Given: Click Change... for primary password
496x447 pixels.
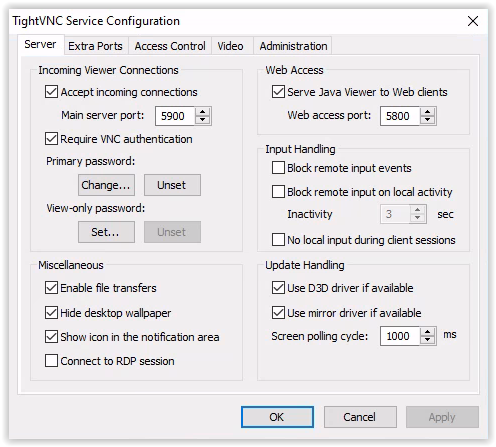Looking at the screenshot, I should pos(106,185).
